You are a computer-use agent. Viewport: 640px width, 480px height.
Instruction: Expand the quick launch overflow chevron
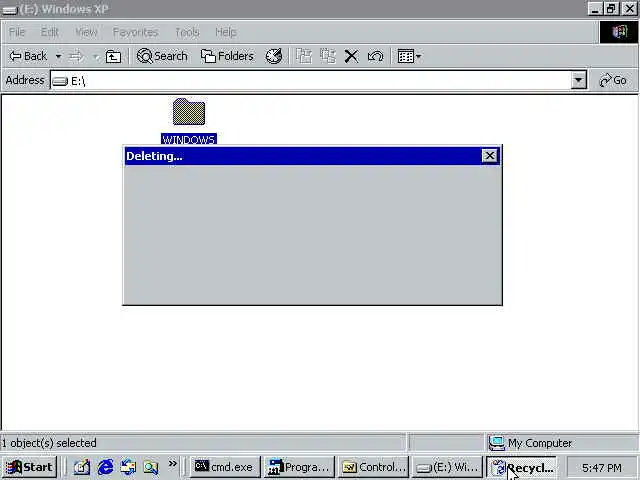[x=173, y=464]
